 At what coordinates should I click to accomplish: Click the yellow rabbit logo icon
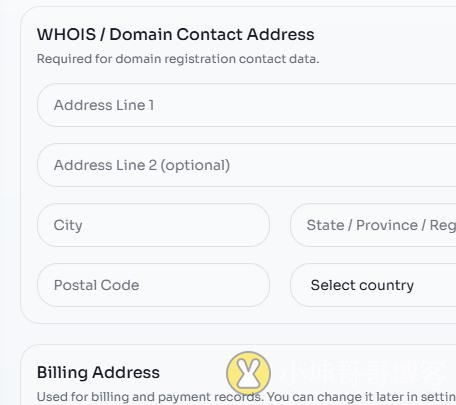pyautogui.click(x=248, y=373)
